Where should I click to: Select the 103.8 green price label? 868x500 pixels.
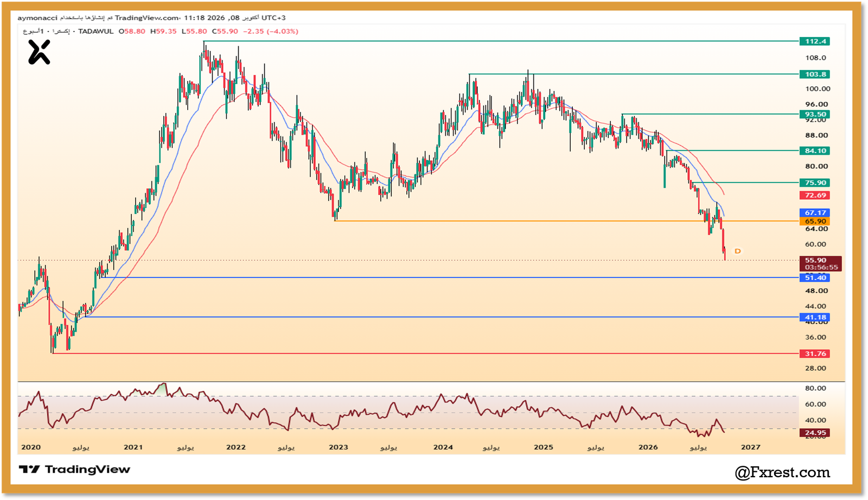[x=815, y=74]
